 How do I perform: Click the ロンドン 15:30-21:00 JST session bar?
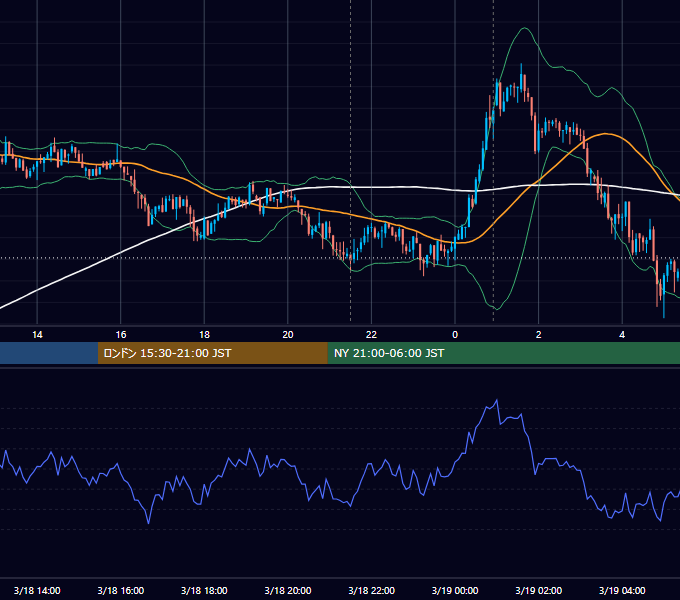(212, 353)
